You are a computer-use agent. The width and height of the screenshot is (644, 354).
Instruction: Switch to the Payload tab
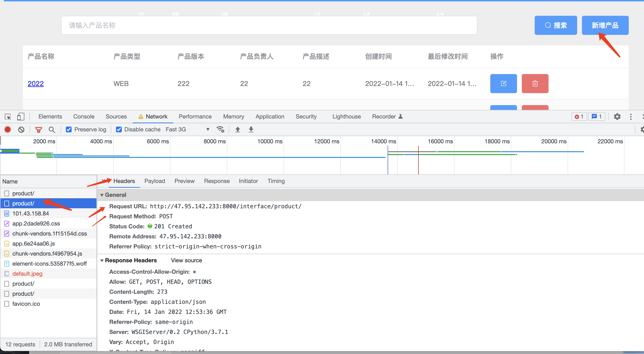click(x=154, y=181)
